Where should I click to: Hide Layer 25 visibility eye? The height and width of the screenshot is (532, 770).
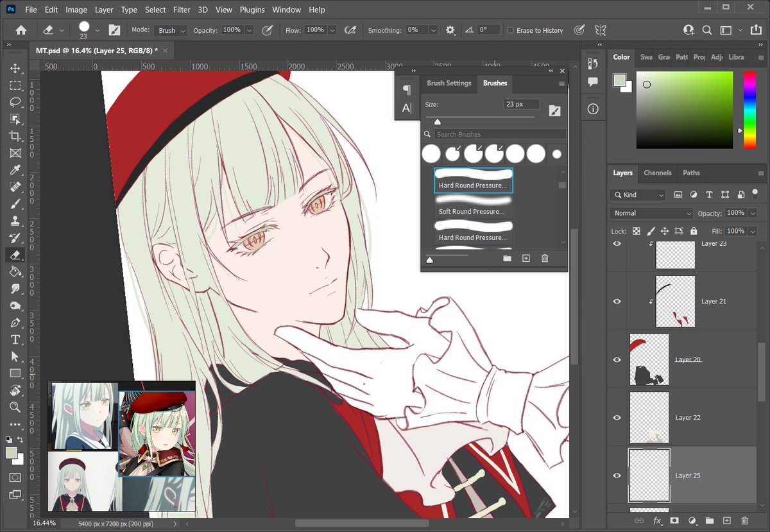pyautogui.click(x=617, y=476)
